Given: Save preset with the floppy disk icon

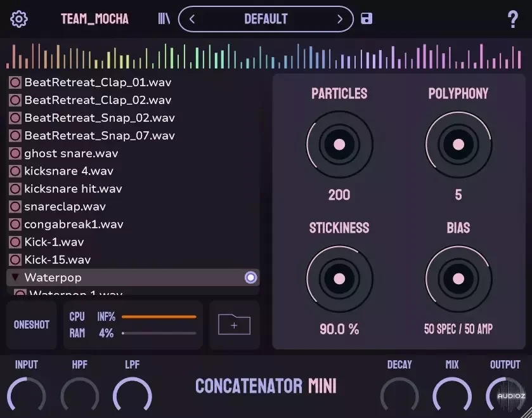Looking at the screenshot, I should 367,18.
